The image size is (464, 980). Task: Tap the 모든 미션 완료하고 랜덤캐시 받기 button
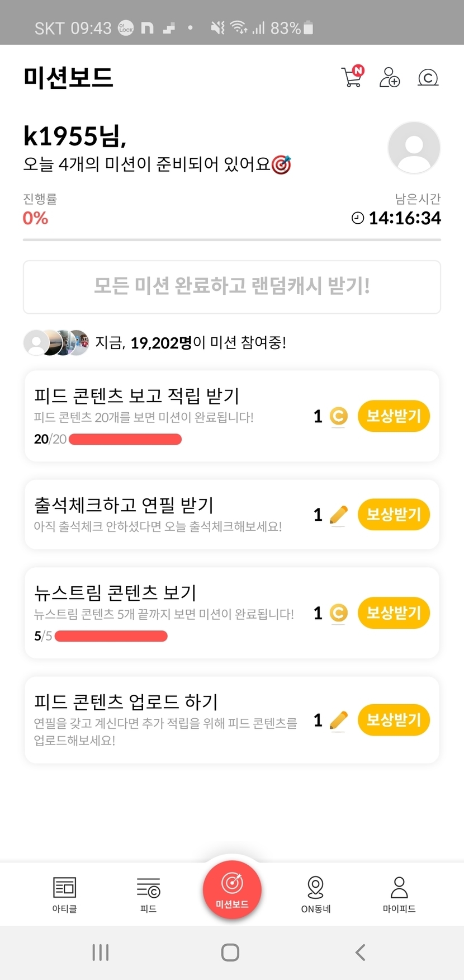coord(232,286)
